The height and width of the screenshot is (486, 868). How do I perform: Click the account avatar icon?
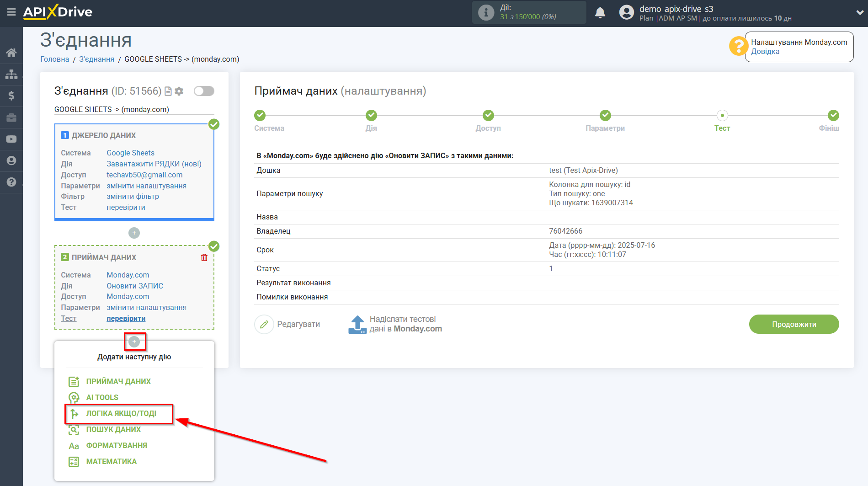click(x=627, y=12)
